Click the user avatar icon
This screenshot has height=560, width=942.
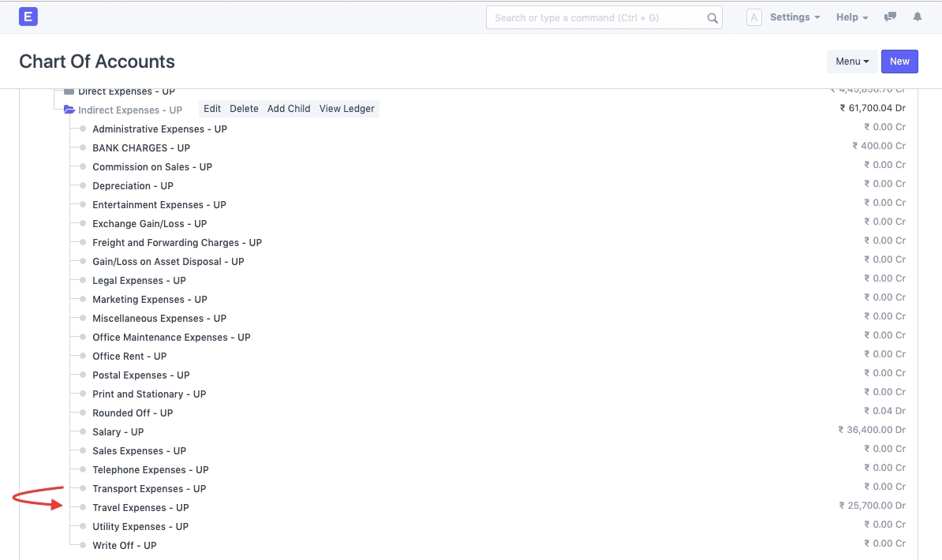point(753,17)
